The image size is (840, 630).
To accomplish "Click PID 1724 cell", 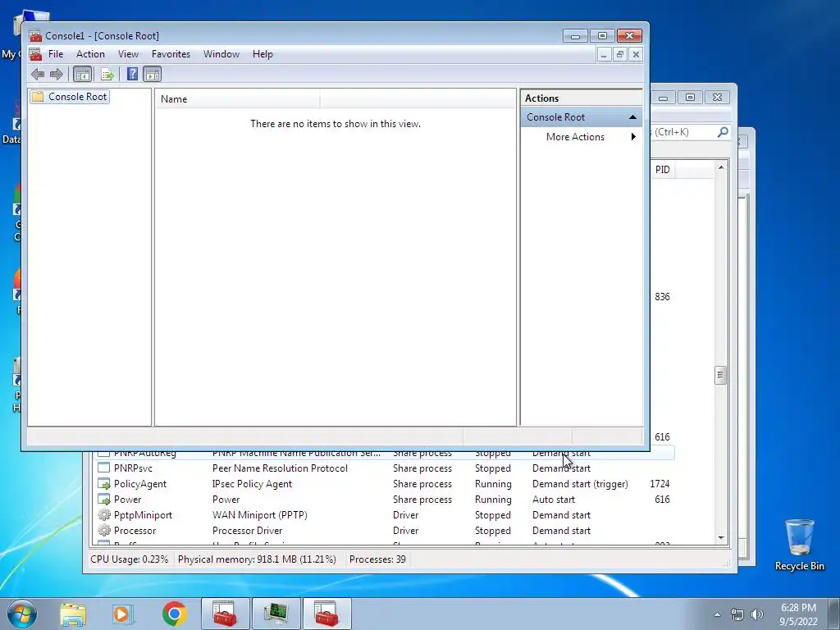I will pyautogui.click(x=660, y=484).
